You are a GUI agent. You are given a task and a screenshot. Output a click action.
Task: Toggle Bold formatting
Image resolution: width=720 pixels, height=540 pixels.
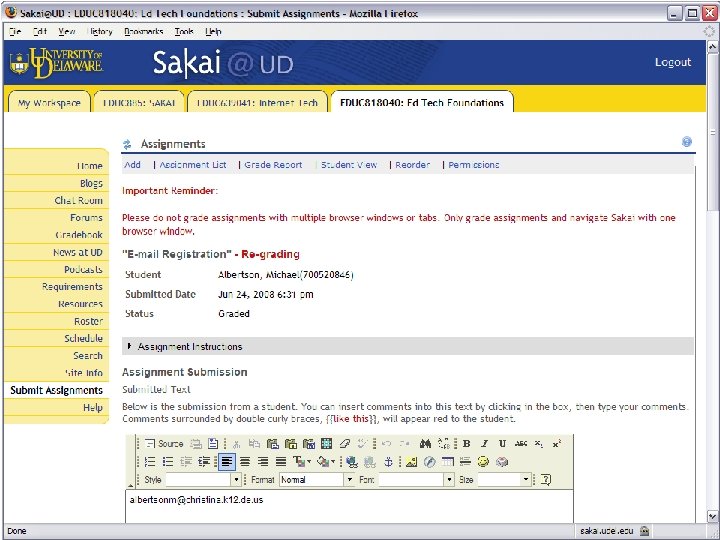coord(467,444)
